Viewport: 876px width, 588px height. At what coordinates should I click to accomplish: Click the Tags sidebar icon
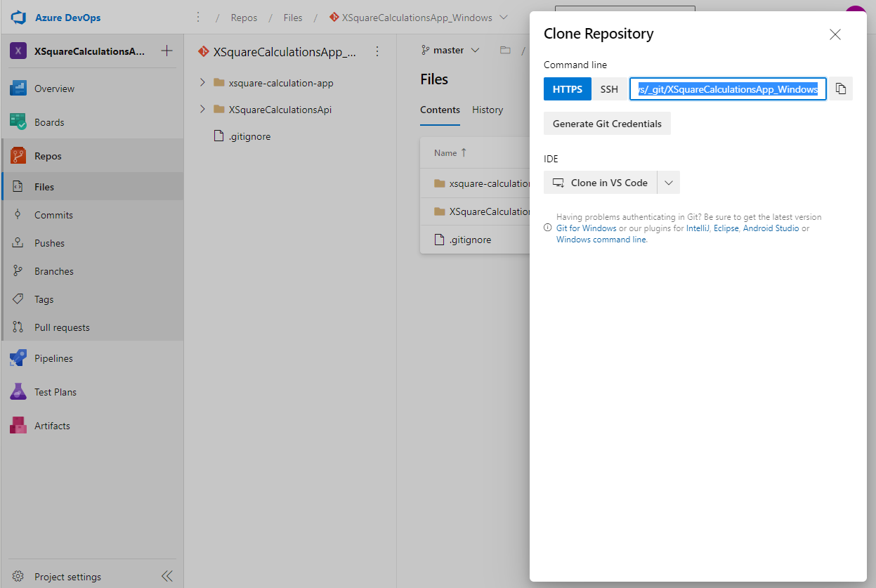[x=18, y=299]
